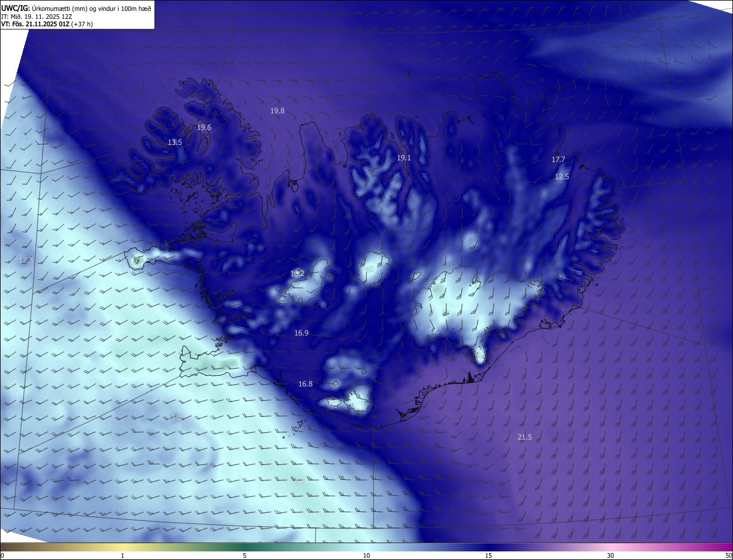Click the faint 11.8 value label
The width and height of the screenshot is (733, 560).
[175, 417]
